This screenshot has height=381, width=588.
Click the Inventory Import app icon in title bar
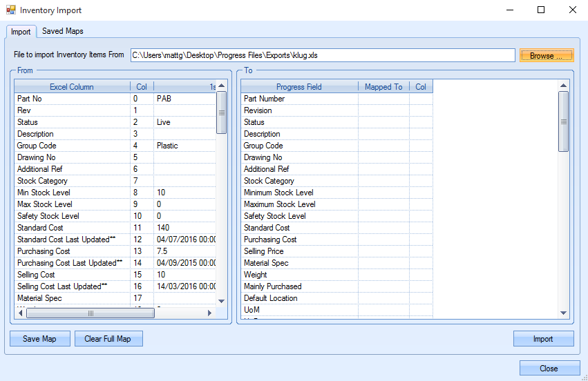coord(10,10)
